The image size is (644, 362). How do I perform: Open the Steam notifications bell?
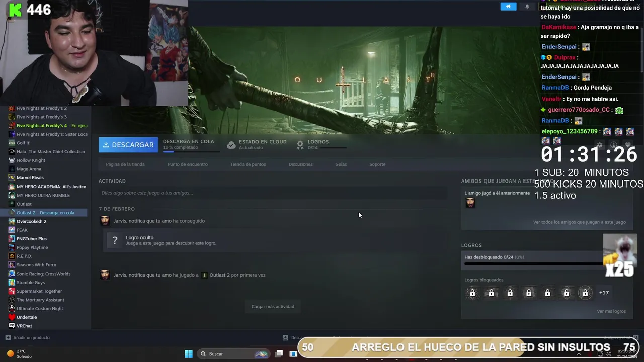pos(527,7)
